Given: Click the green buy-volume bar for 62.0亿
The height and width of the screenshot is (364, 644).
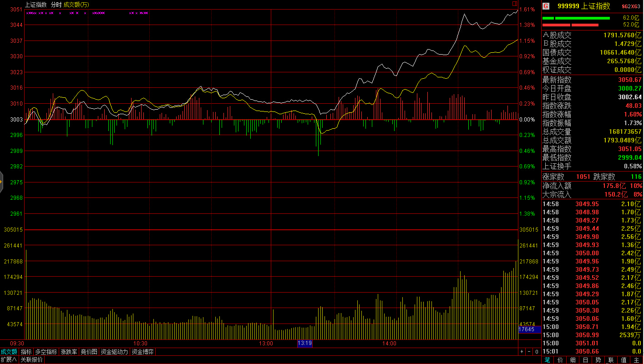Looking at the screenshot, I should click(582, 18).
